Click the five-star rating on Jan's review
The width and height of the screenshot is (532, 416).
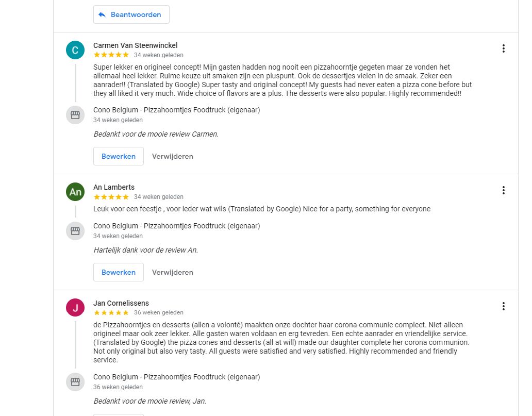111,312
